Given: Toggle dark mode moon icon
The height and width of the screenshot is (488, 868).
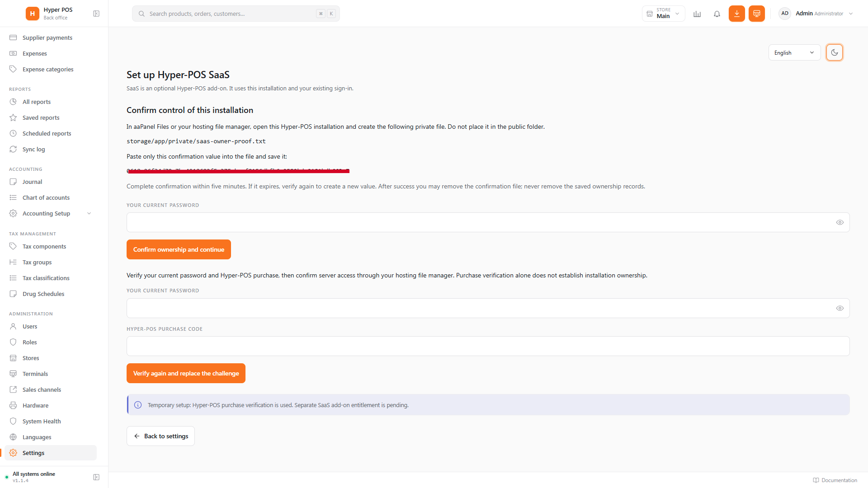Looking at the screenshot, I should [835, 52].
